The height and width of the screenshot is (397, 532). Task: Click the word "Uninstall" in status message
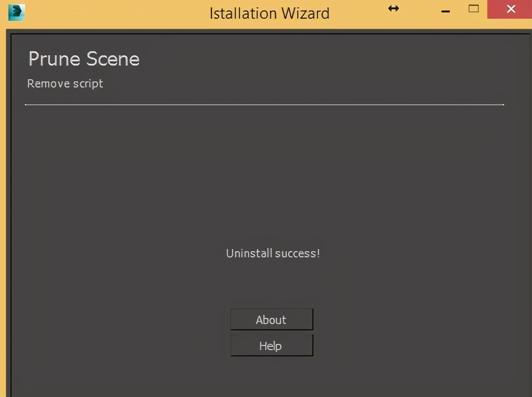249,254
